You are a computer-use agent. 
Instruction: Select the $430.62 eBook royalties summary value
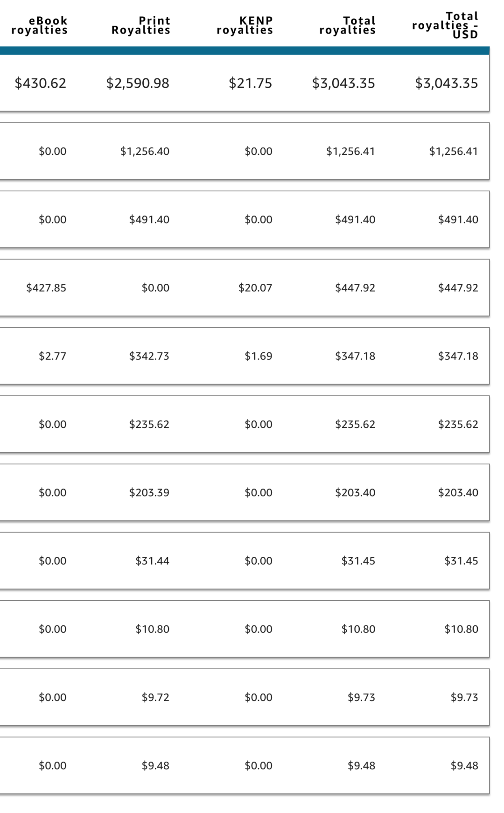pos(41,84)
